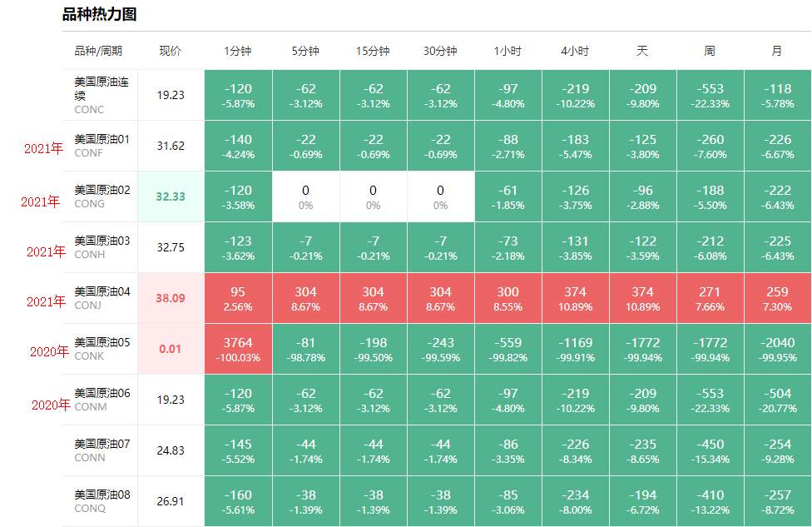Click the highlighted 32.33 current price
The height and width of the screenshot is (527, 812).
point(171,196)
